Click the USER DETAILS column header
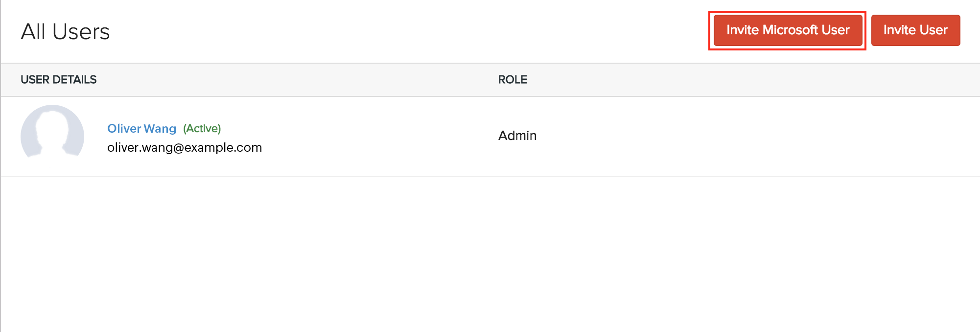 59,79
